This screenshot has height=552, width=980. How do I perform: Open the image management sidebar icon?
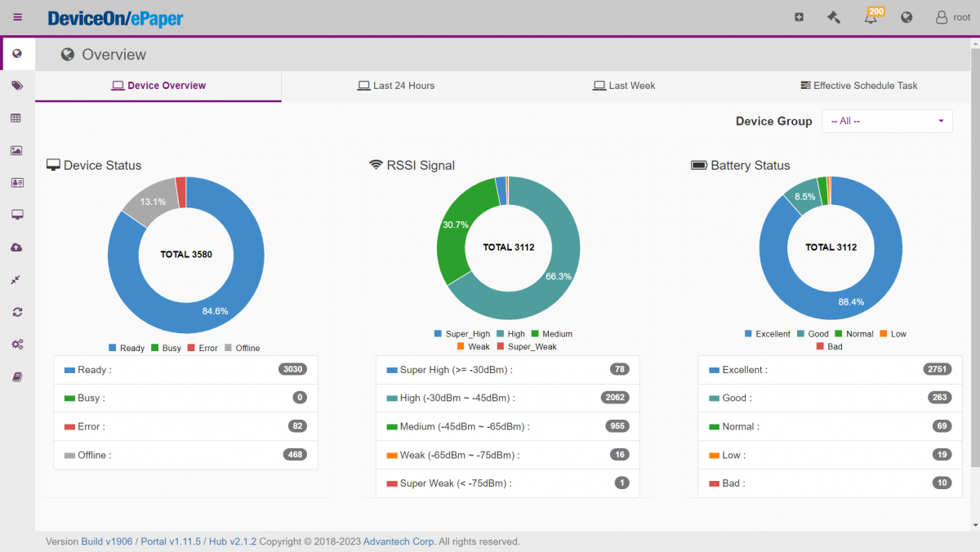point(16,150)
